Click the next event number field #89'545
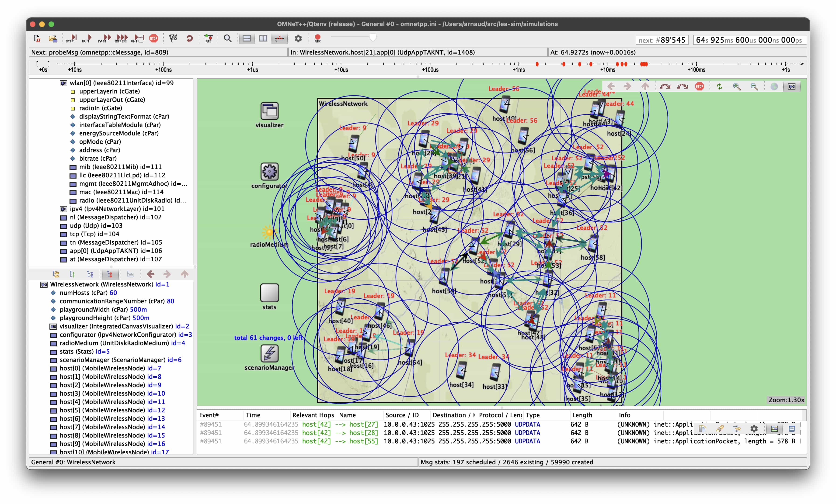This screenshot has width=836, height=504. pyautogui.click(x=662, y=40)
